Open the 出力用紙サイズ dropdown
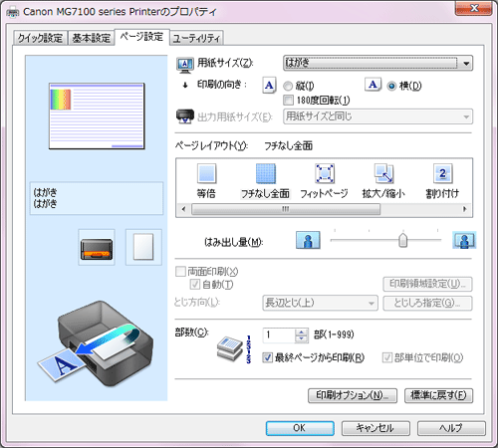 coord(377,116)
